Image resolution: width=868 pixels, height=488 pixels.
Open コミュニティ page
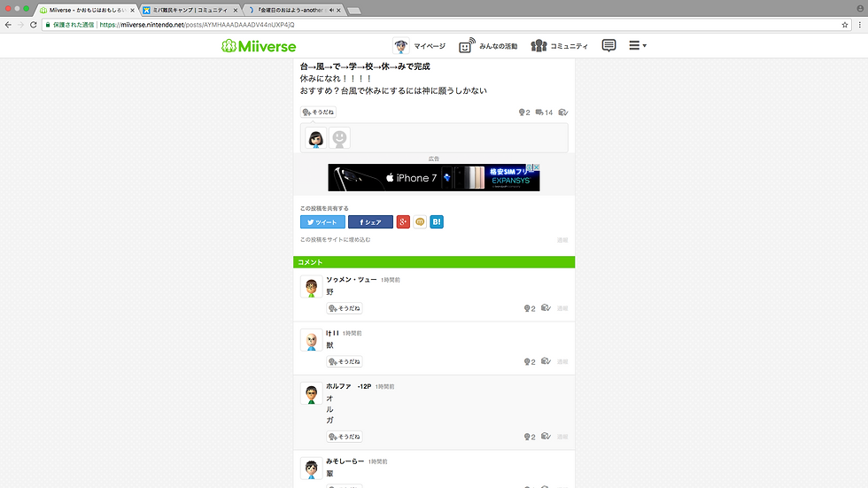pyautogui.click(x=559, y=46)
